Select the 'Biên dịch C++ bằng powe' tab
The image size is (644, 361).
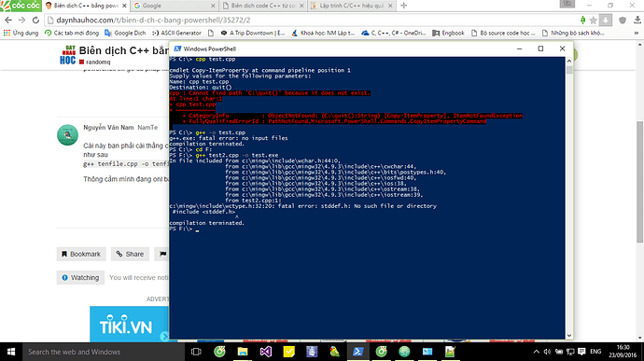[x=86, y=6]
